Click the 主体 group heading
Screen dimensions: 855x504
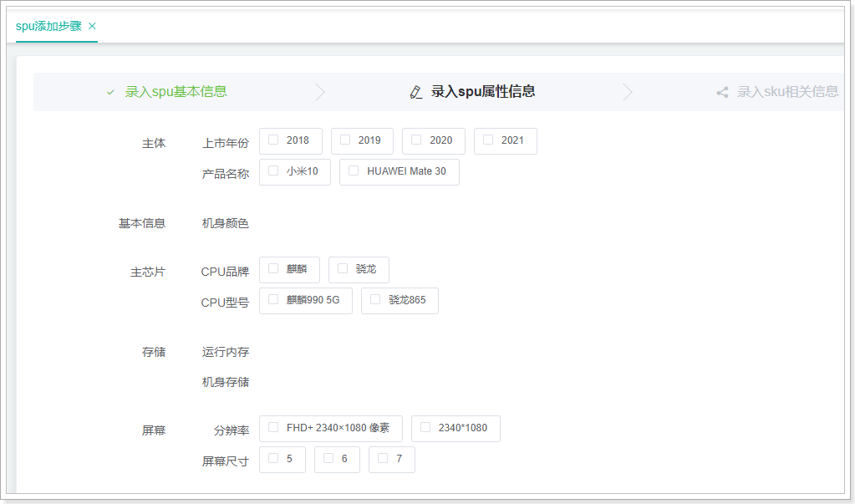click(x=154, y=144)
